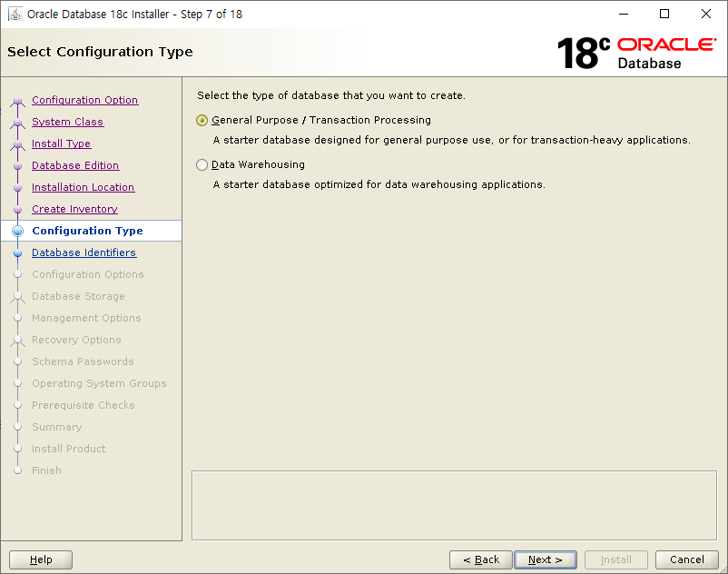Go to Database Identifiers step
The width and height of the screenshot is (728, 574).
(x=84, y=252)
